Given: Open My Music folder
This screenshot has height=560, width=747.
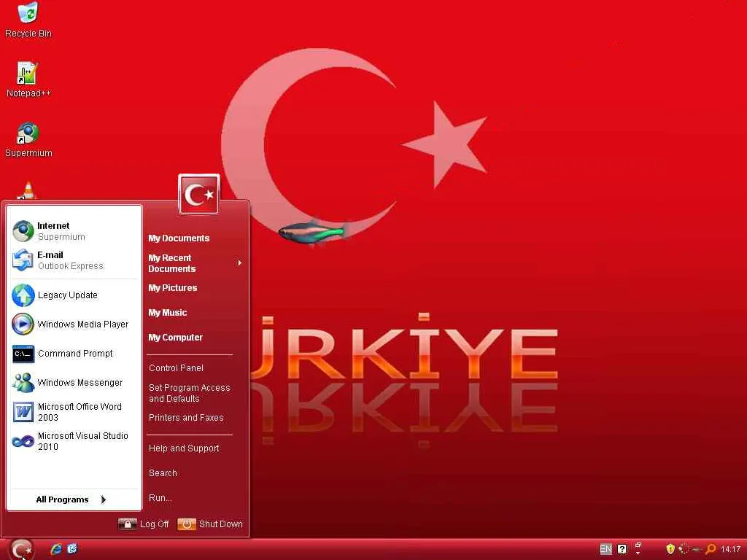Looking at the screenshot, I should pyautogui.click(x=167, y=312).
